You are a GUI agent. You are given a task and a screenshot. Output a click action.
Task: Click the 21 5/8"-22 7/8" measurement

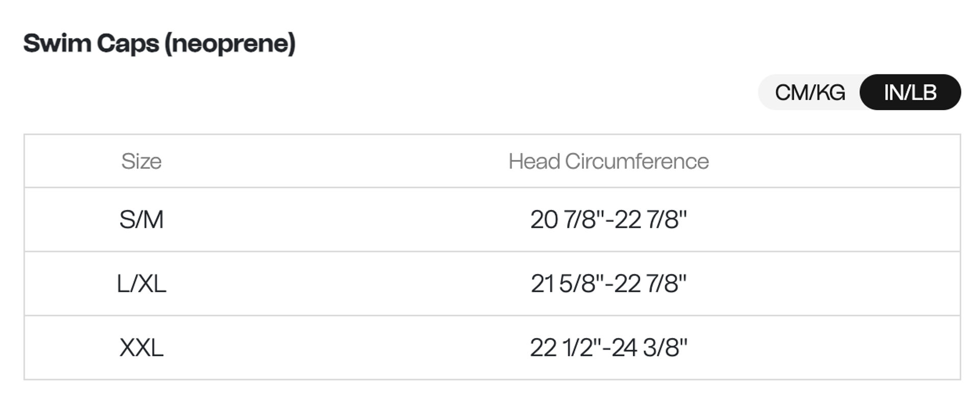(608, 284)
